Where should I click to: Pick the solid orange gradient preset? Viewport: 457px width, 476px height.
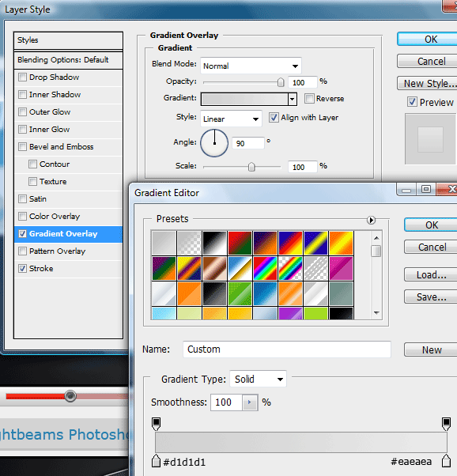[190, 293]
